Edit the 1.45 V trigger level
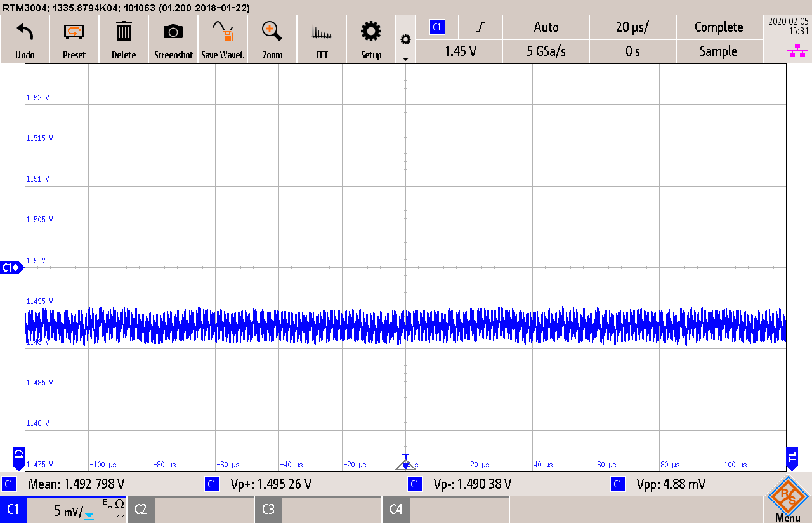The image size is (812, 523). 459,51
